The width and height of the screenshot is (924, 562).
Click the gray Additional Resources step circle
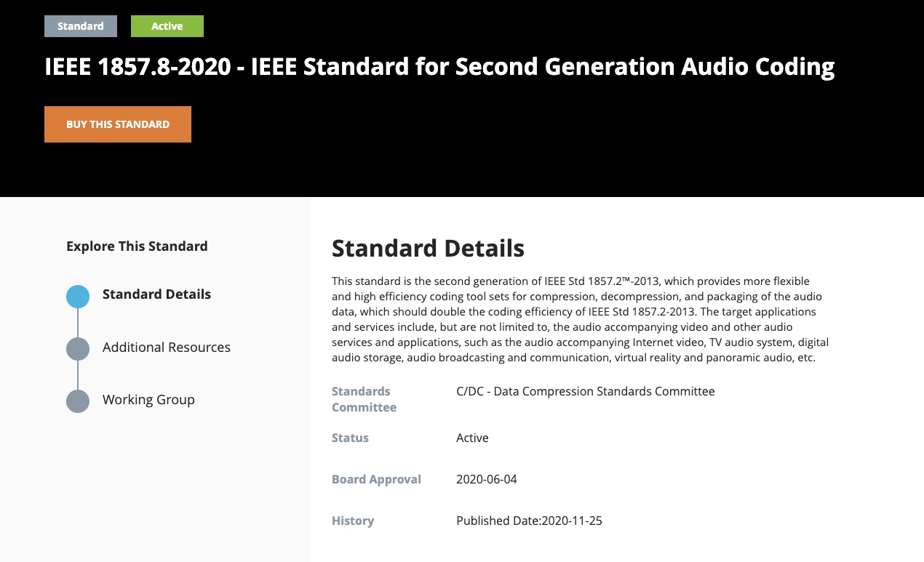[x=78, y=348]
